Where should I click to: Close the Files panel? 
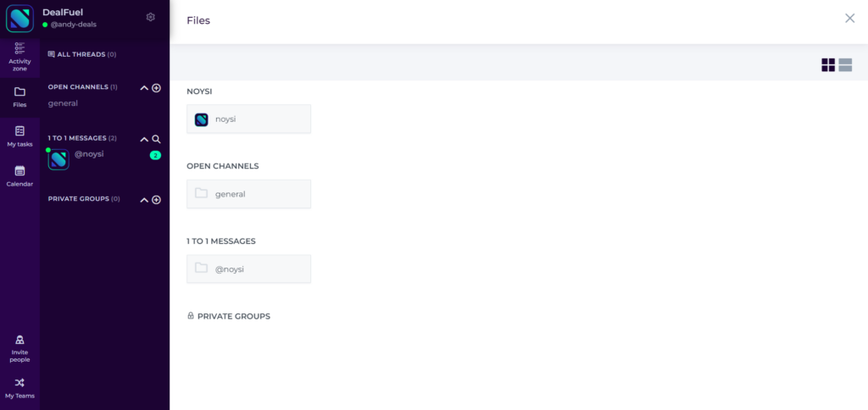(x=849, y=19)
